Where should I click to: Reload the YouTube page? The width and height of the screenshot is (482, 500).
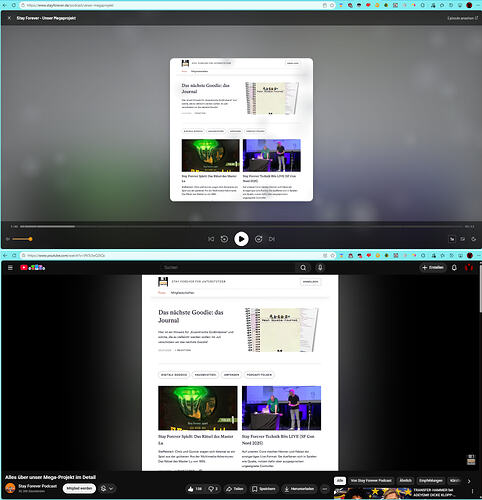[x=14, y=255]
